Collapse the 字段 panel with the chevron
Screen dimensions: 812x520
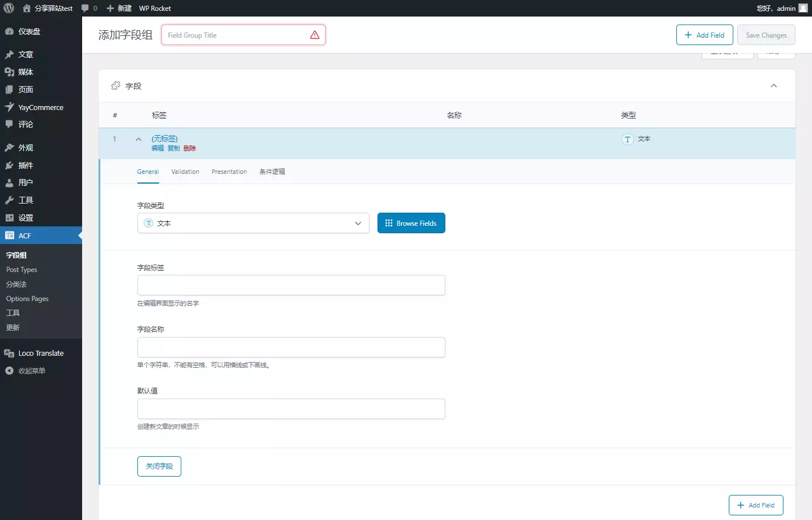point(774,86)
